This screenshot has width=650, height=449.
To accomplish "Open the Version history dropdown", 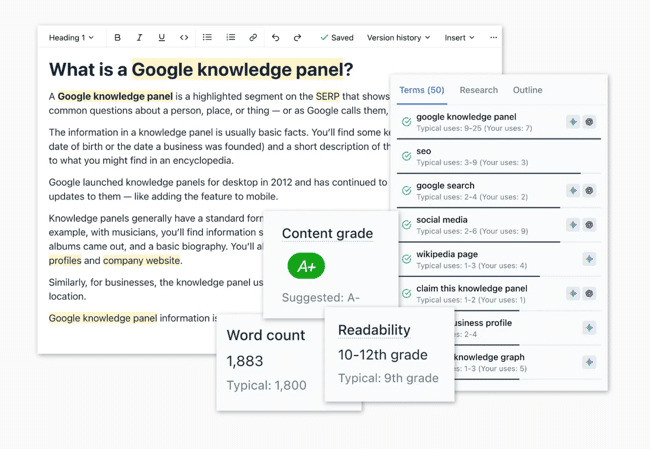I will click(x=398, y=38).
